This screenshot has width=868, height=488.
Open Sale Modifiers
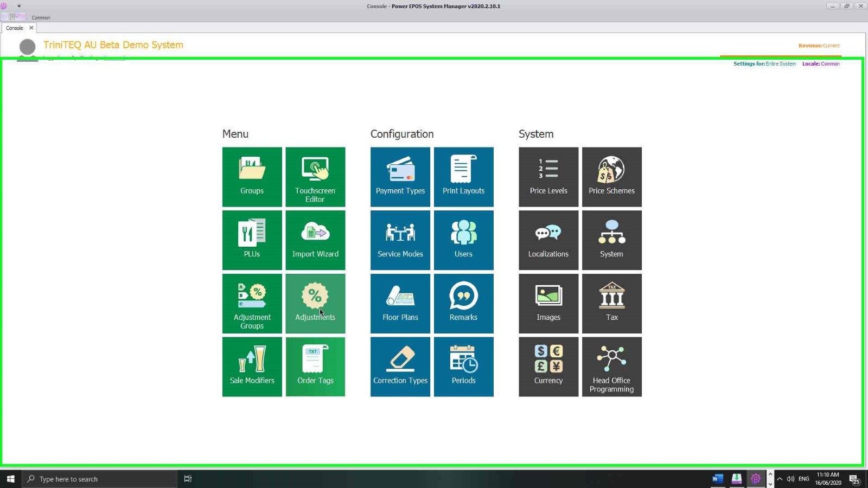click(x=252, y=367)
